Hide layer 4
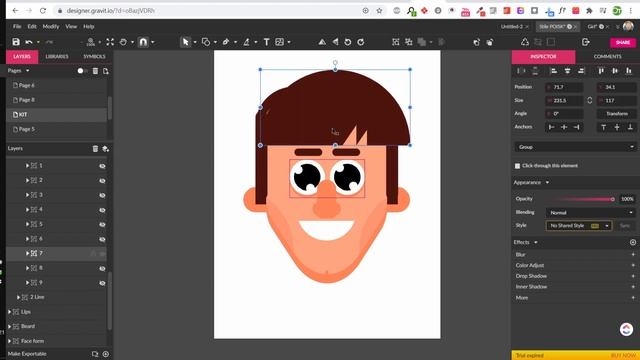The image size is (640, 360). click(x=102, y=210)
